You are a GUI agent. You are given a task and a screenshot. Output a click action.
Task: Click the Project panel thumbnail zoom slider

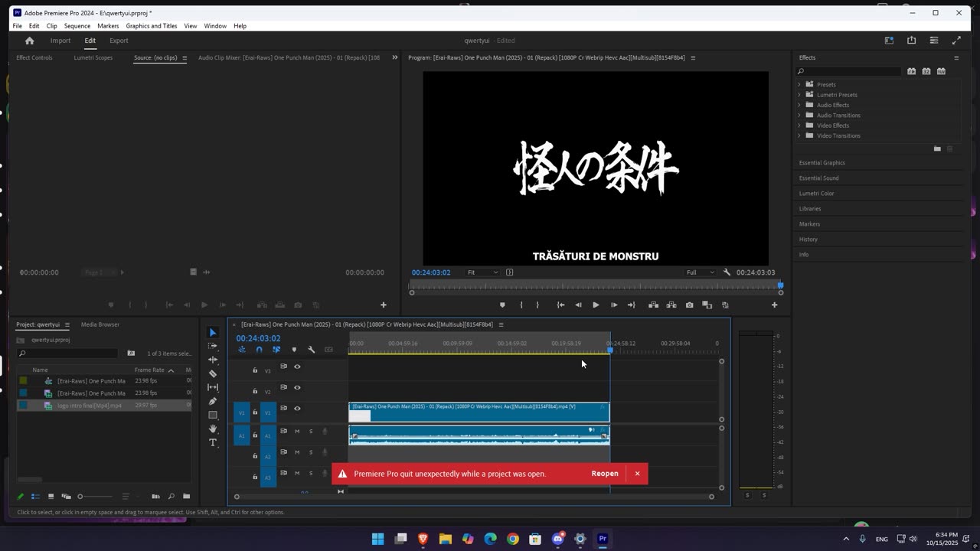(x=80, y=497)
